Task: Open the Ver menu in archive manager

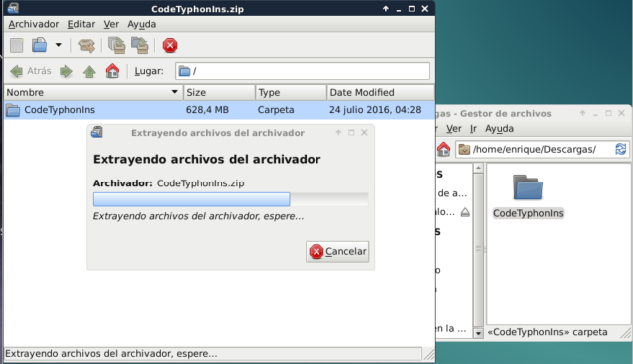Action: click(111, 24)
